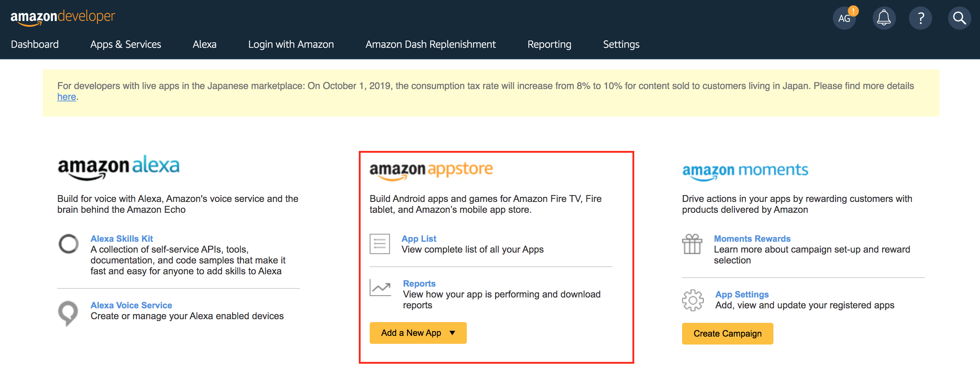Click the App Settings gear icon
Viewport: 980px width, 380px height.
point(693,300)
